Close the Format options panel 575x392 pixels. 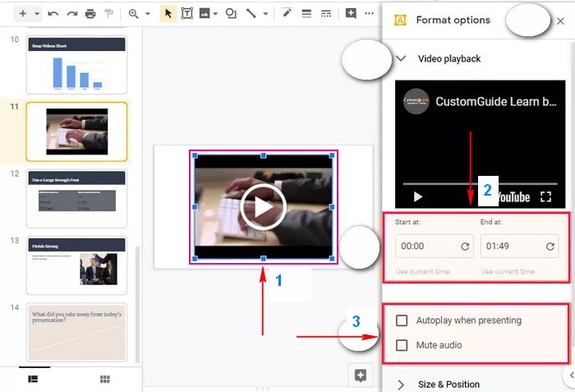coord(560,21)
